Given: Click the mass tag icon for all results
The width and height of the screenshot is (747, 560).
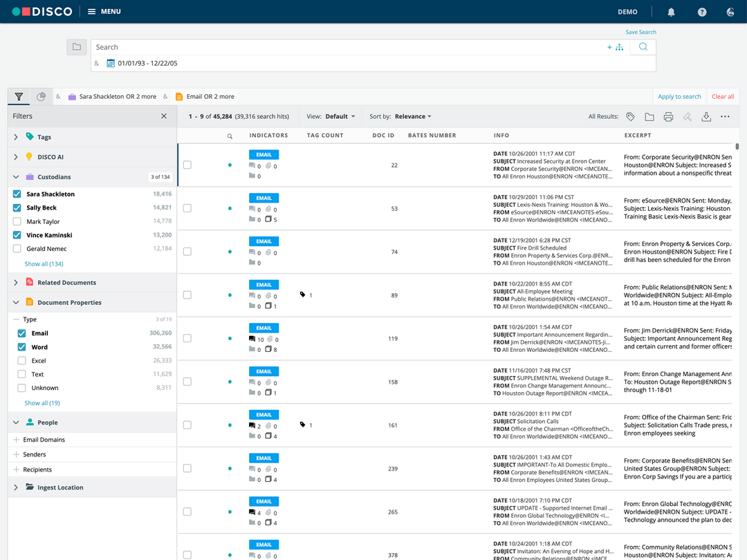Looking at the screenshot, I should click(x=630, y=117).
